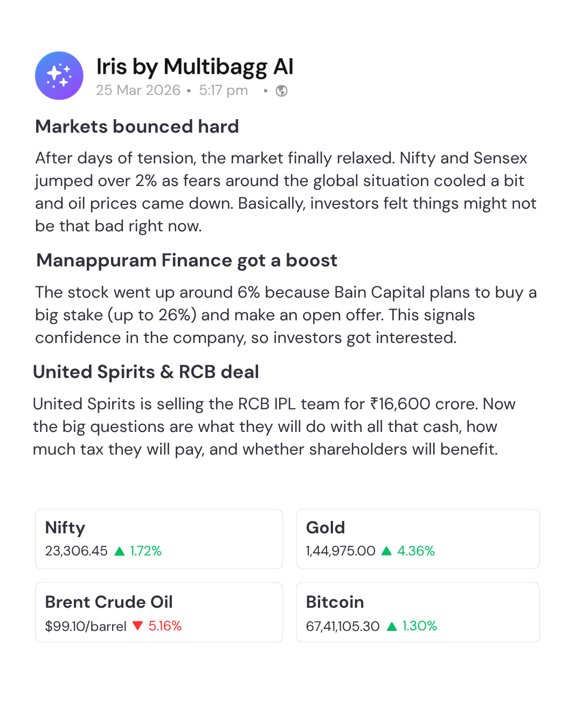Click Gold green up-triangle indicator
The image size is (582, 728).
(386, 551)
